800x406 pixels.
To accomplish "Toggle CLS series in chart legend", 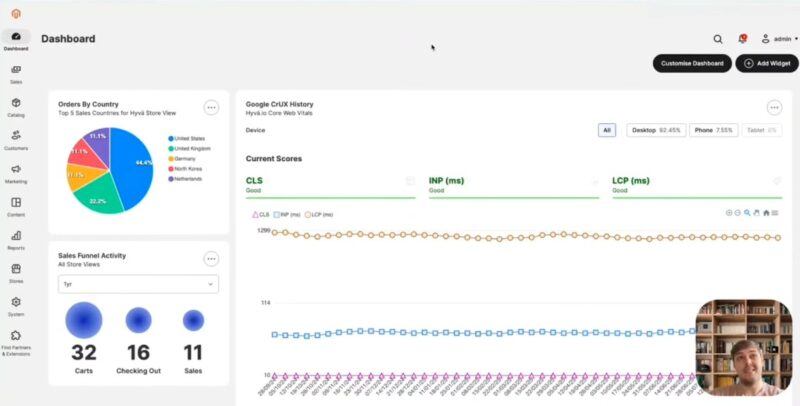I will pyautogui.click(x=259, y=214).
